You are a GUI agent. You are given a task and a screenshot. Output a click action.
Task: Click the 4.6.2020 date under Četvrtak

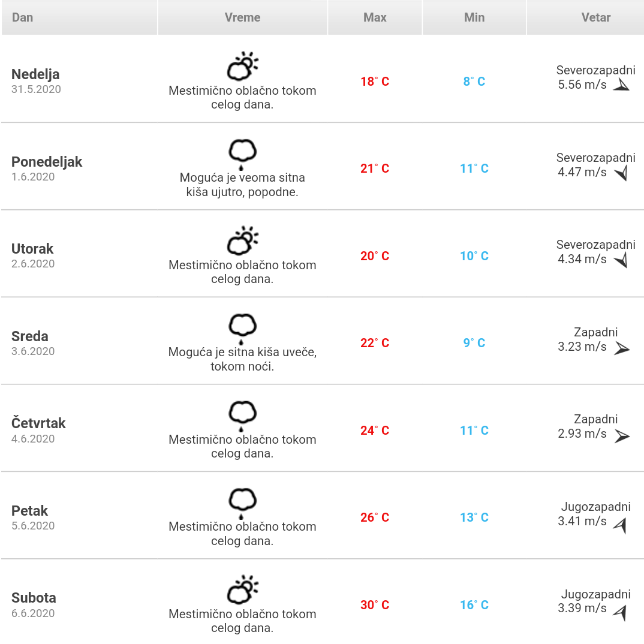coord(33,439)
